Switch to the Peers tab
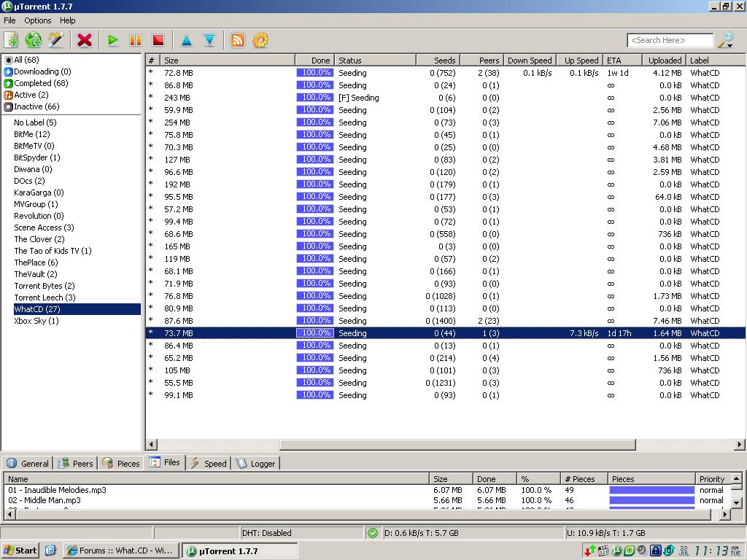Viewport: 747px width, 560px height. [x=75, y=463]
